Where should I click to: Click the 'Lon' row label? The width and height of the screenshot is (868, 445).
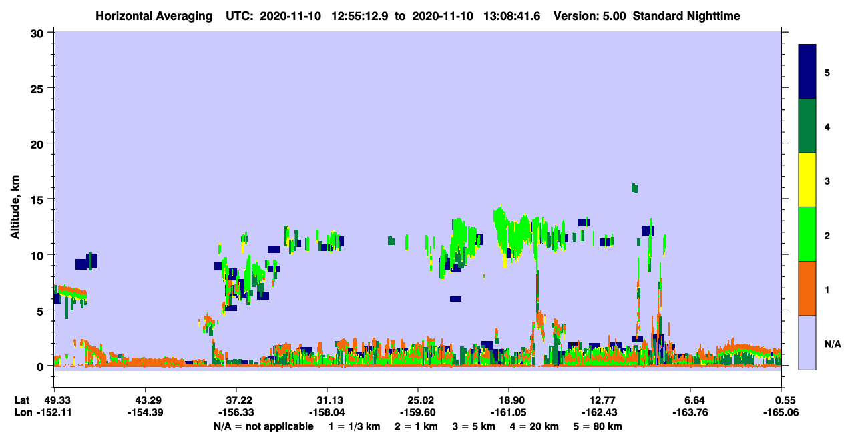[x=23, y=413]
